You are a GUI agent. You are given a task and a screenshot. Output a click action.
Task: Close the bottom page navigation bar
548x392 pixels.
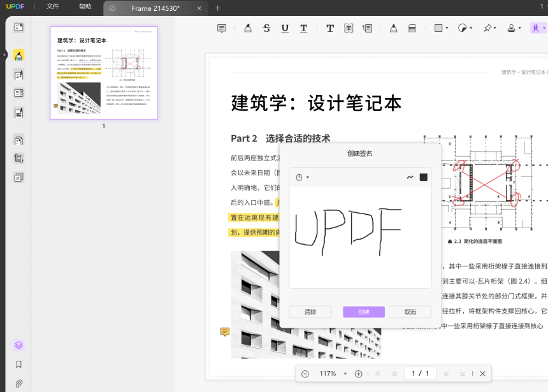pyautogui.click(x=482, y=374)
